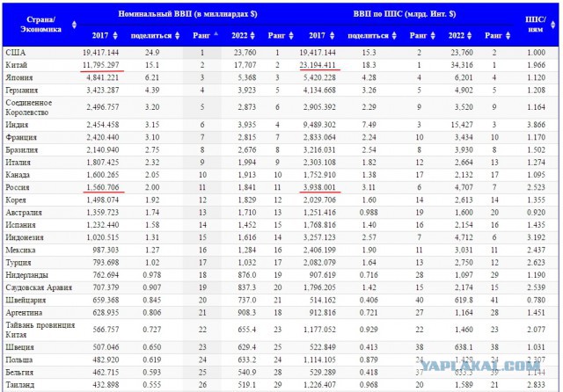This screenshot has height=392, width=563.
Task: Select the Япония country cell
Action: click(19, 77)
